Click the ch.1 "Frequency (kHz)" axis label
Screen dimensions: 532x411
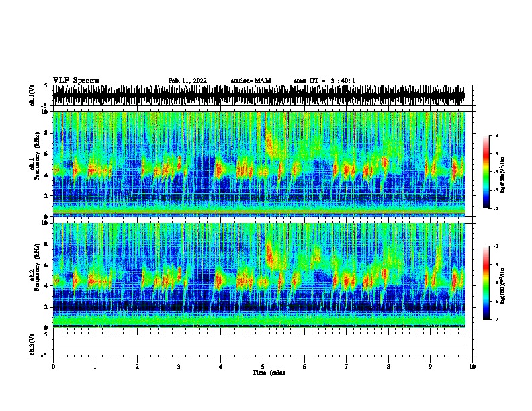click(x=37, y=156)
